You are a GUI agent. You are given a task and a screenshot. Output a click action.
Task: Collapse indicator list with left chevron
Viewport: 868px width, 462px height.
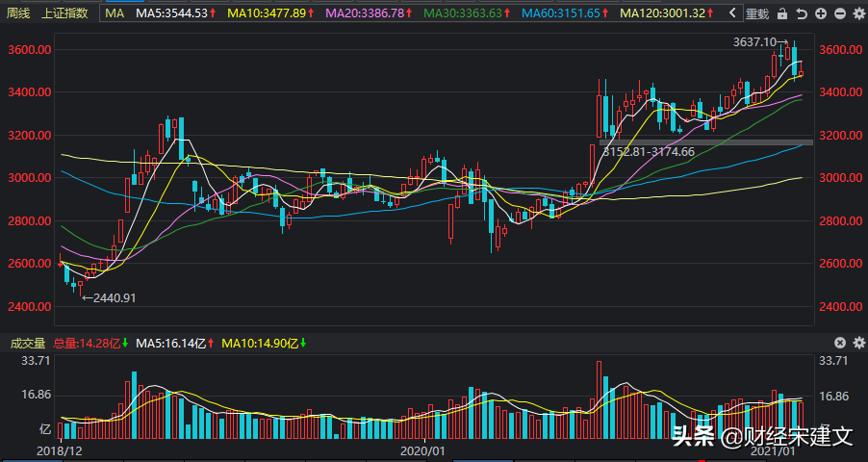coord(733,13)
